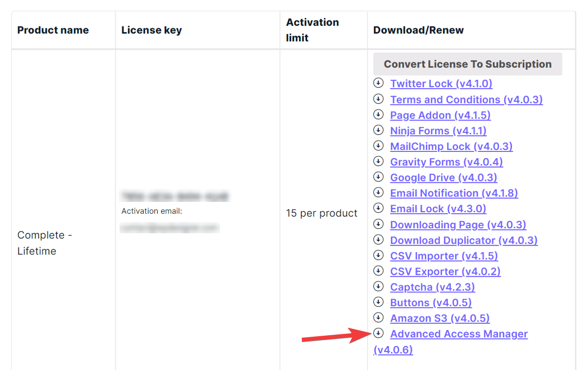Screen dimensions: 588x370
Task: Download the Download Duplicator (v4.0.3) addon
Action: pyautogui.click(x=464, y=241)
